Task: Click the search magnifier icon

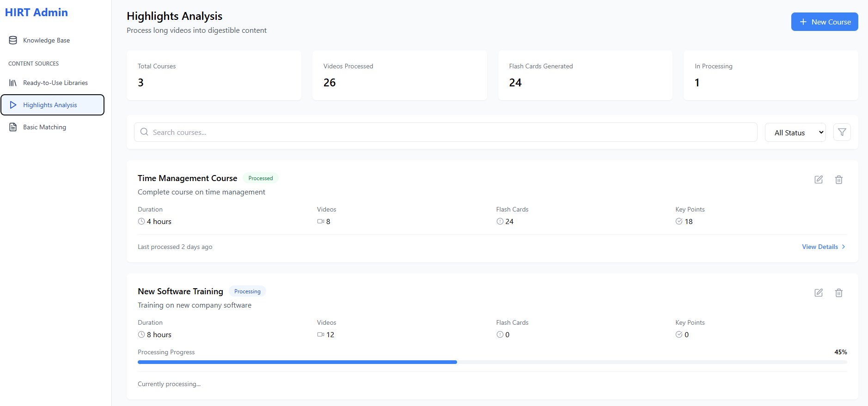Action: (x=144, y=132)
